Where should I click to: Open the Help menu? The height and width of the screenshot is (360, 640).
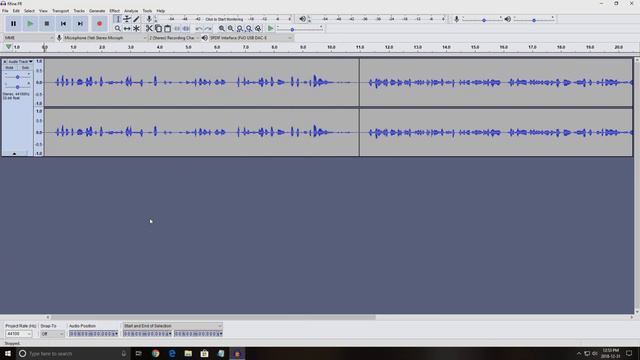click(161, 11)
